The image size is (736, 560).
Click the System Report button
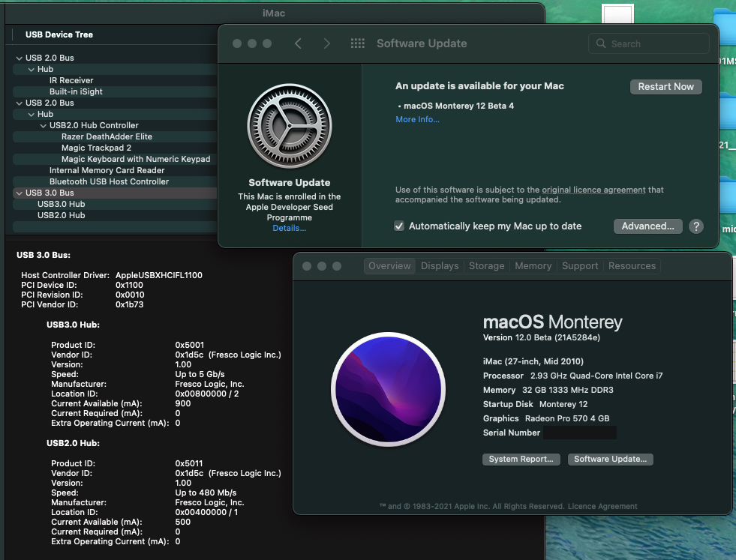tap(521, 459)
